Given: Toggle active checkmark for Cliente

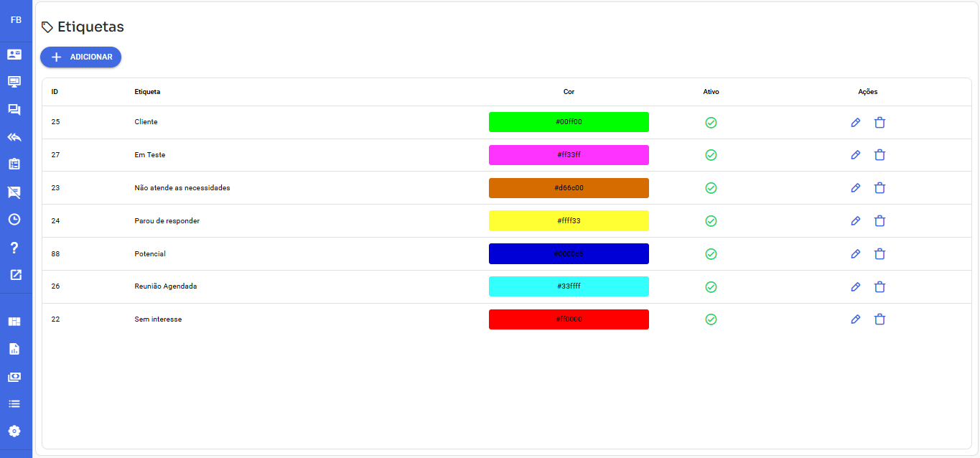Looking at the screenshot, I should point(711,123).
